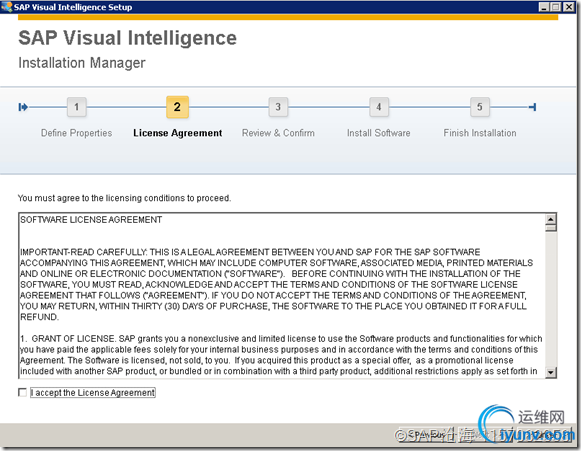Image resolution: width=581 pixels, height=451 pixels.
Task: Close the SAP Visual Intelligence Setup window
Action: click(569, 7)
